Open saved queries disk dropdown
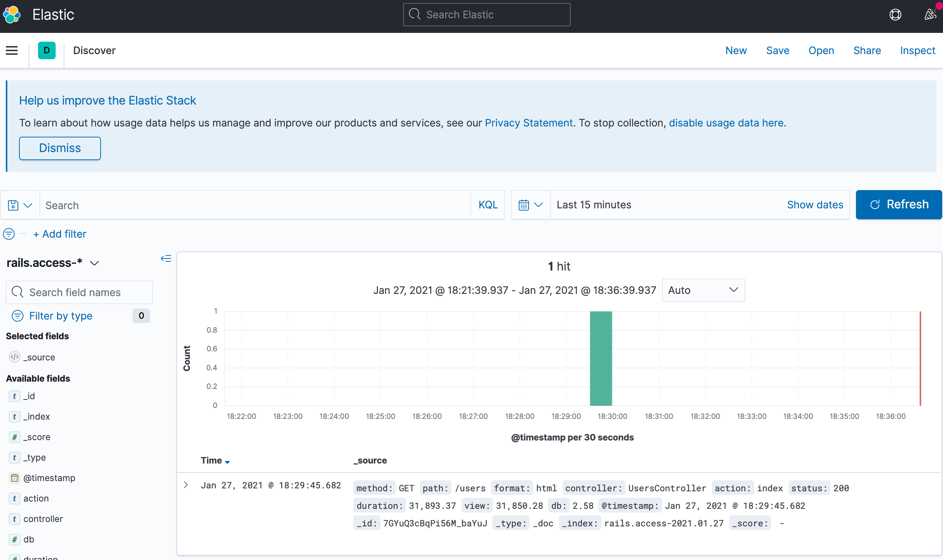Screen dimensions: 943x560 (20, 205)
